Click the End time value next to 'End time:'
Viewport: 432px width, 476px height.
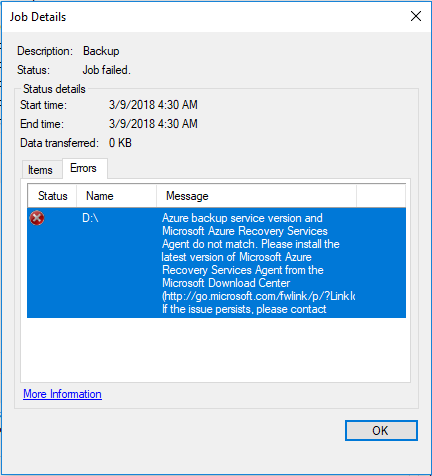tap(153, 124)
